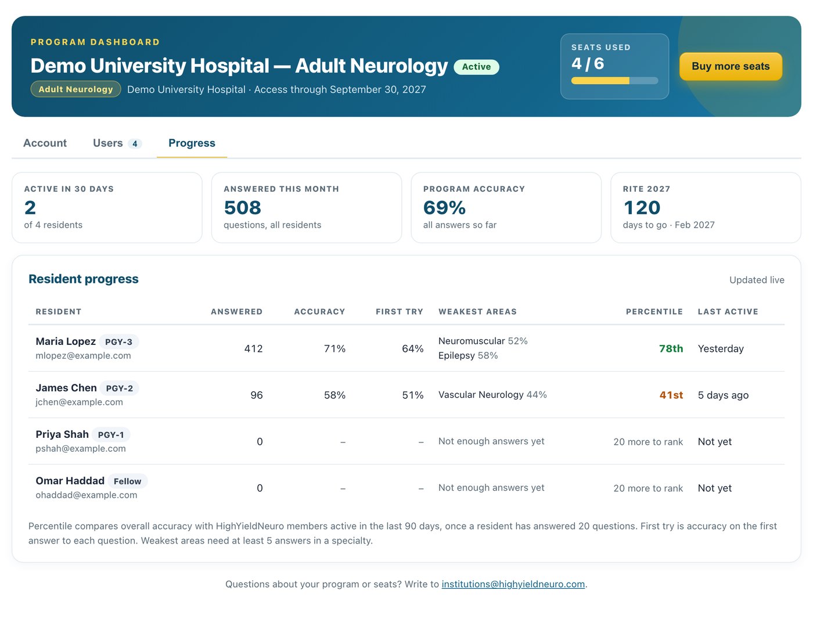813x644 pixels.
Task: Switch to the Users tab
Action: point(117,143)
